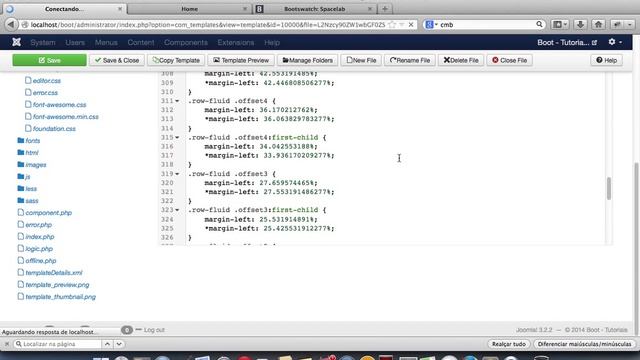This screenshot has width=640, height=360.
Task: Open the Content menu
Action: pos(141,42)
